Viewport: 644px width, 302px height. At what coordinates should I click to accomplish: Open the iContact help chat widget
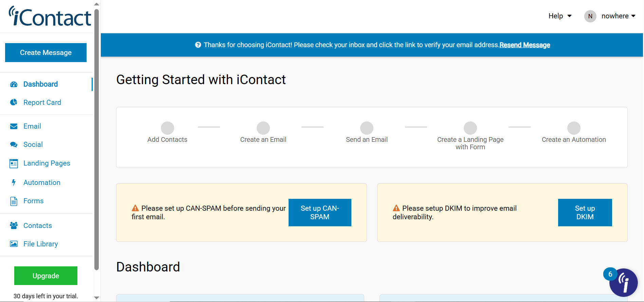(623, 282)
